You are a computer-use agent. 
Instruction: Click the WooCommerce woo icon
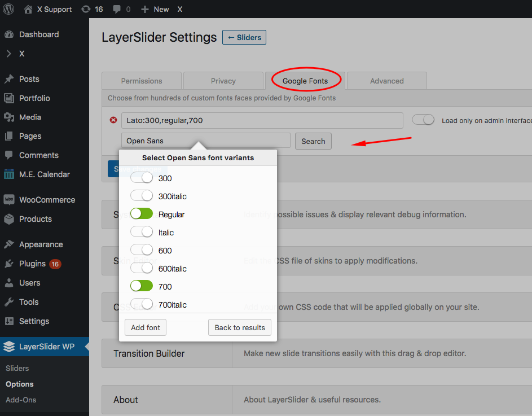tap(9, 200)
